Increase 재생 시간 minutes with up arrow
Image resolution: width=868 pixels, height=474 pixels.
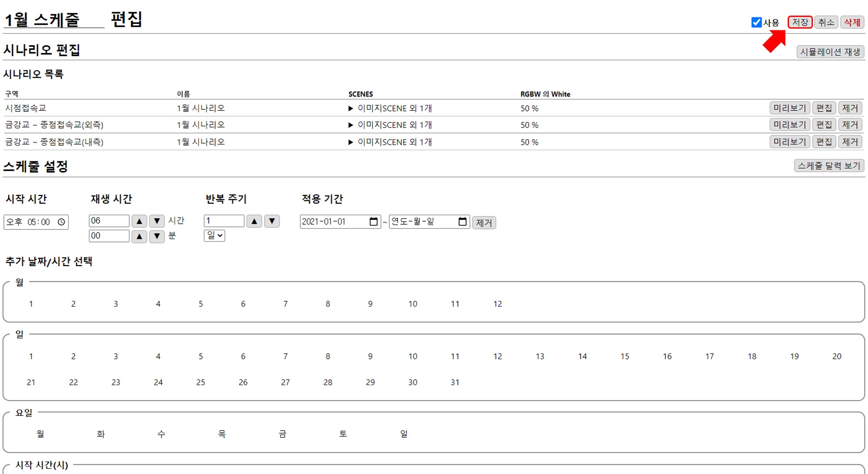coord(139,236)
